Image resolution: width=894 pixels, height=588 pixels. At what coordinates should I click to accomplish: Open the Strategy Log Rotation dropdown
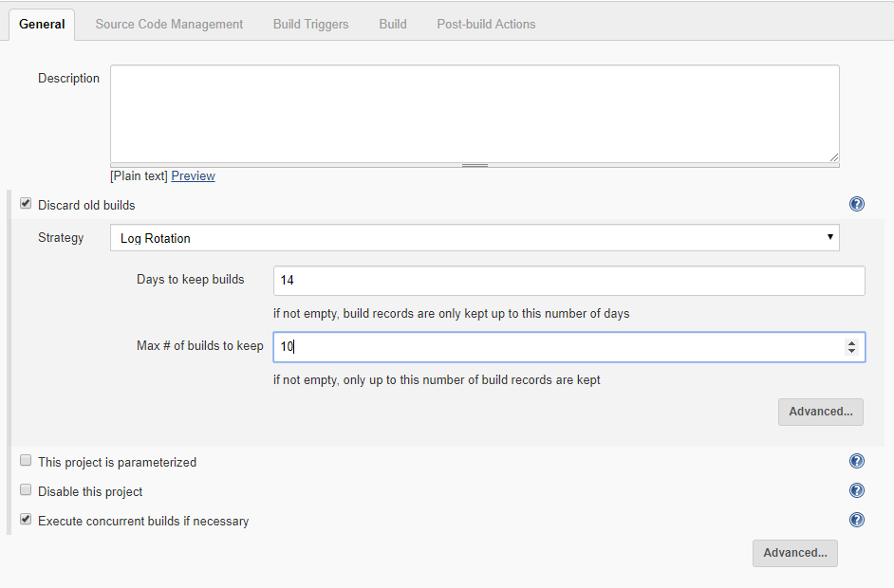coord(475,238)
